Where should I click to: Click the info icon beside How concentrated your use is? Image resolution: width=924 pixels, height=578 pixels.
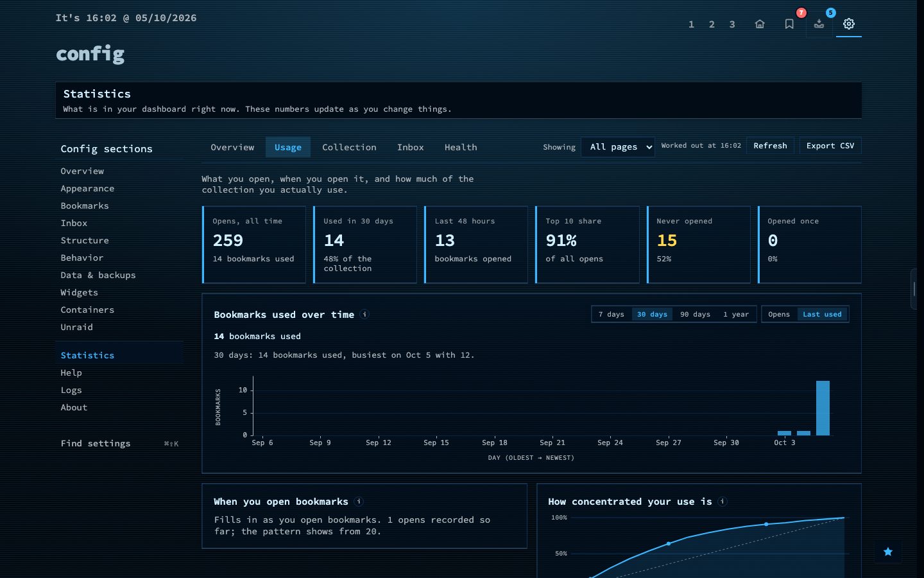pyautogui.click(x=723, y=501)
